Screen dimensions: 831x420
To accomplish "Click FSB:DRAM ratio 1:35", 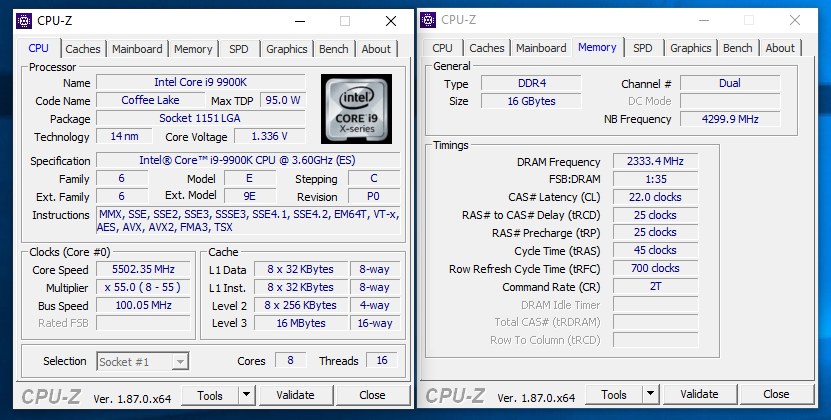I will (x=655, y=179).
